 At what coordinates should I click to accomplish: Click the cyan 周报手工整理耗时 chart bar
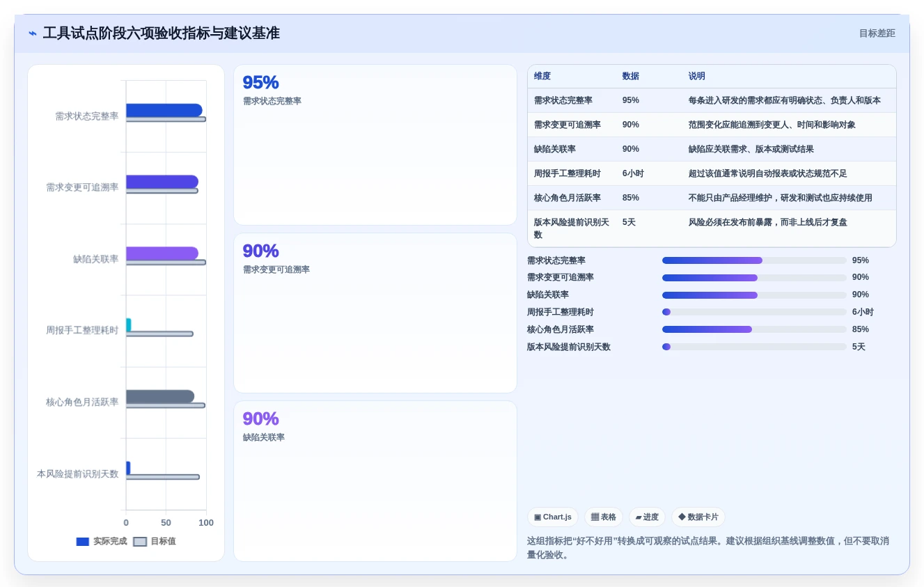click(129, 324)
